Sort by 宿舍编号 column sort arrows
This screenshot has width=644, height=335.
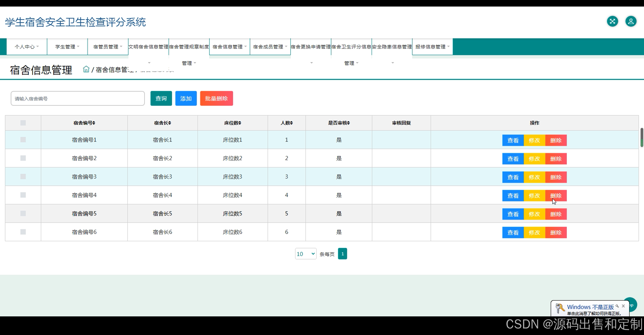point(94,123)
